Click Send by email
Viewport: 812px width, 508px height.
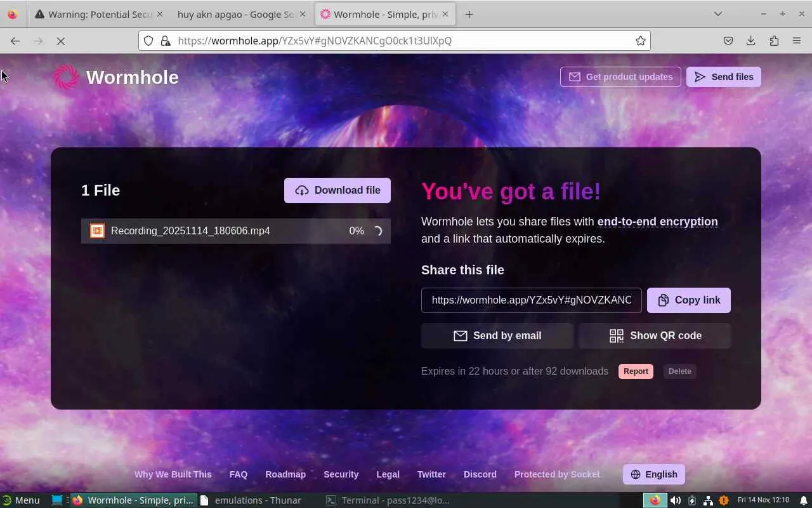click(497, 336)
